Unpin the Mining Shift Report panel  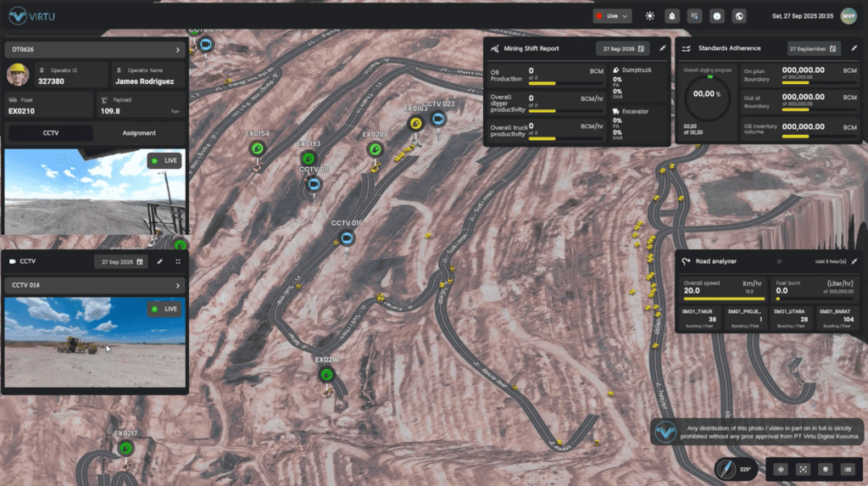coord(662,48)
